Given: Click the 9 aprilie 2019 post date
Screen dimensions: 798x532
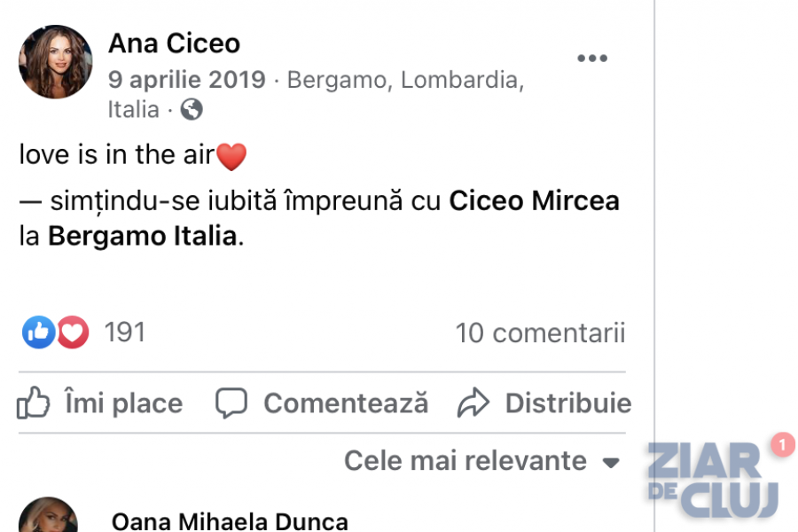Looking at the screenshot, I should pyautogui.click(x=187, y=80).
